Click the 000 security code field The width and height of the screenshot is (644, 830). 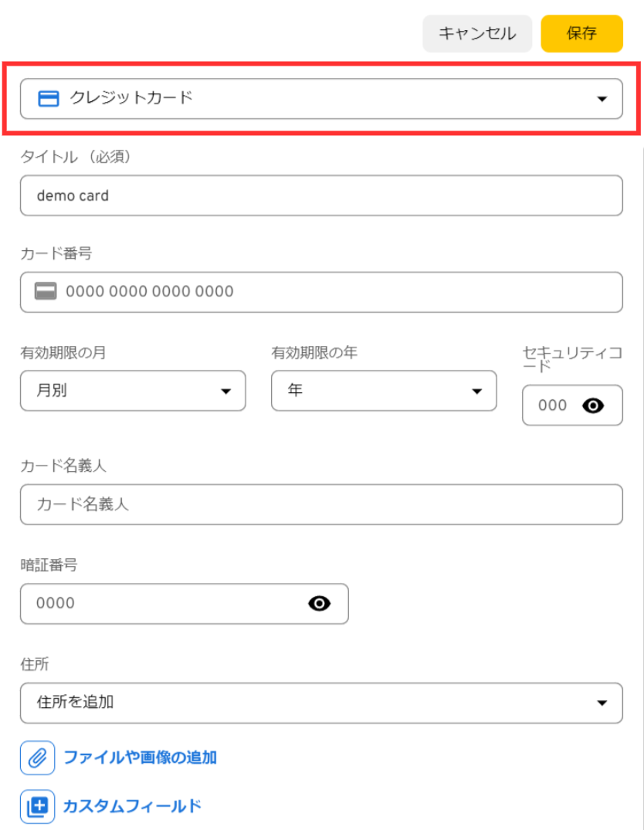coord(552,405)
